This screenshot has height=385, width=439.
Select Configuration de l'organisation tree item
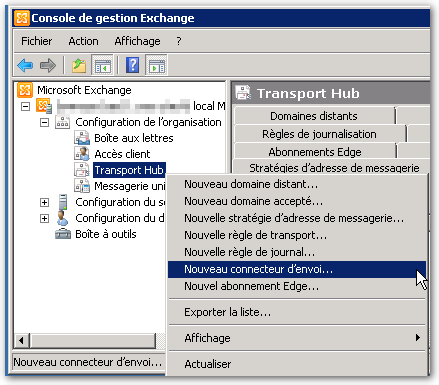148,122
